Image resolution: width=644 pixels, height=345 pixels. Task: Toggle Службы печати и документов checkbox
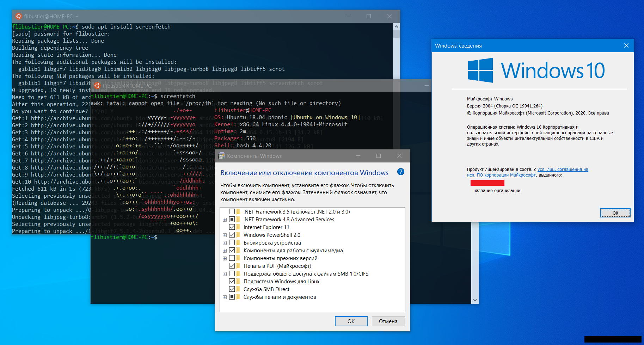point(232,297)
